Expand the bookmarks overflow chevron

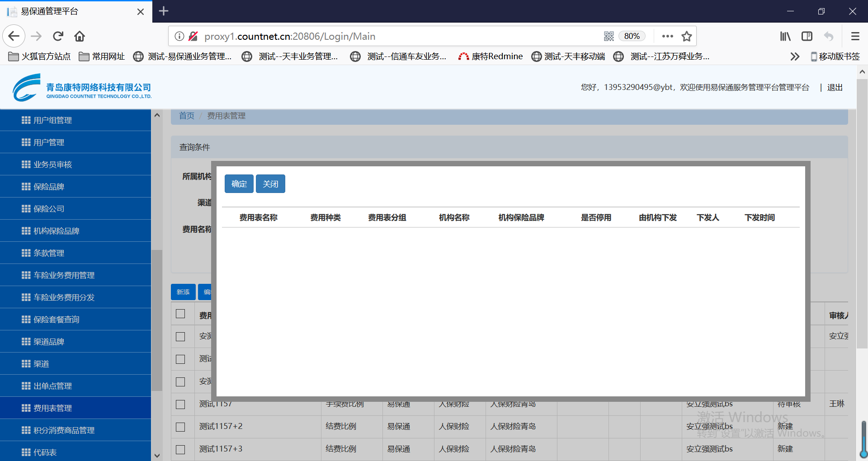point(794,56)
